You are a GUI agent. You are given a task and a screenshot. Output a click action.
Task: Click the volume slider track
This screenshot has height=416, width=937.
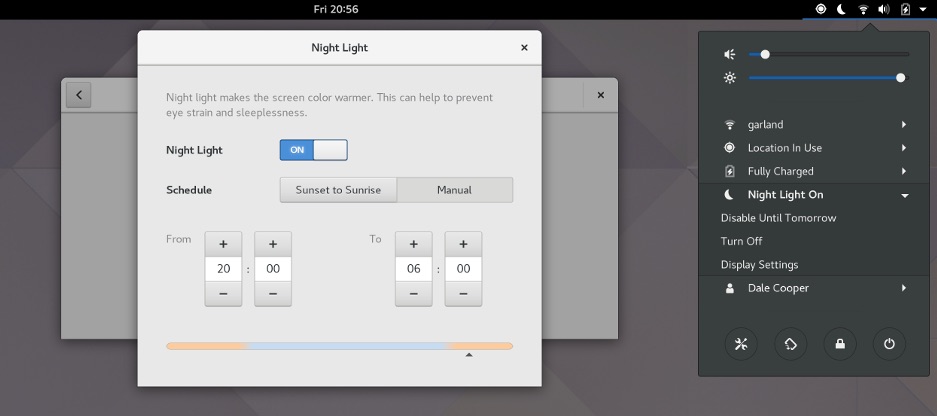(x=838, y=54)
